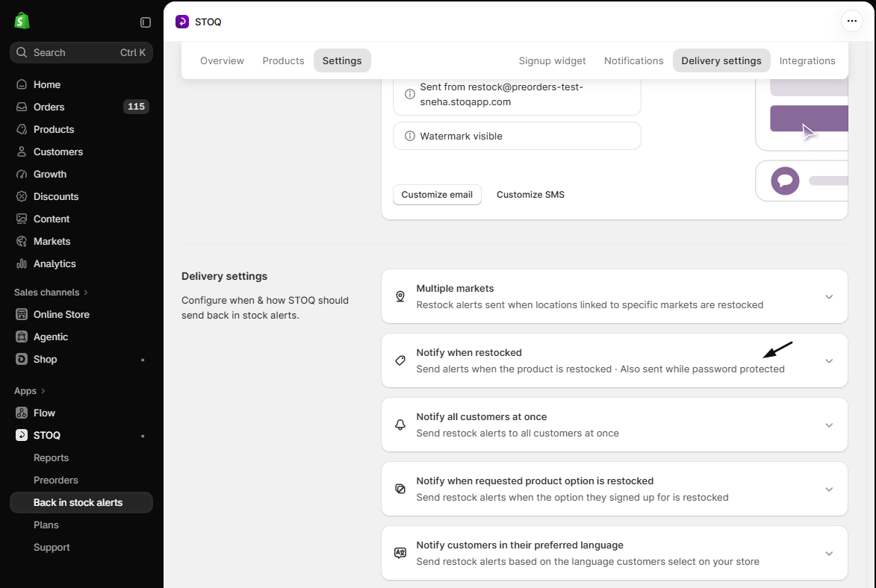This screenshot has width=876, height=588.
Task: Click the requested product option variant icon
Action: tap(400, 490)
